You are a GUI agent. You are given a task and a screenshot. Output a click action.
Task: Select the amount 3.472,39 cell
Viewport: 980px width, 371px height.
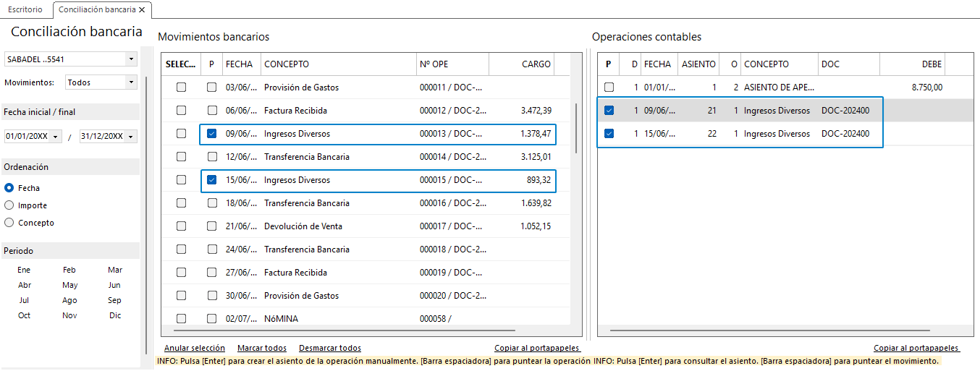pos(522,111)
